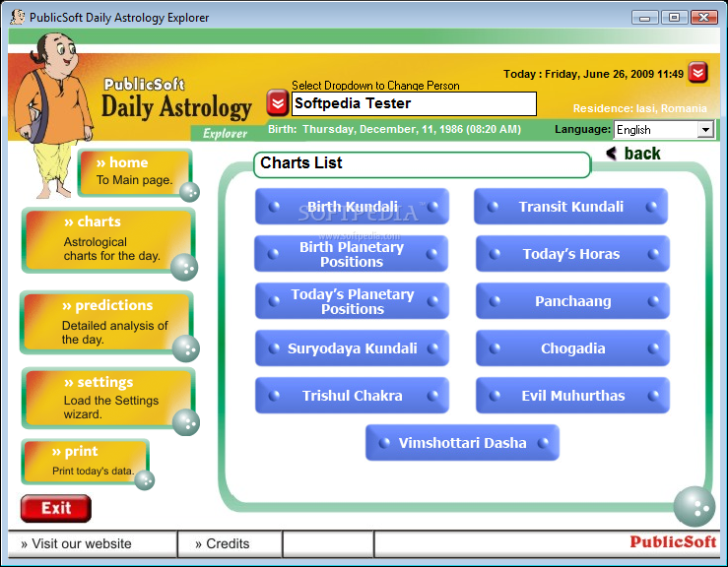Print today's data
The height and width of the screenshot is (567, 728).
[x=86, y=462]
